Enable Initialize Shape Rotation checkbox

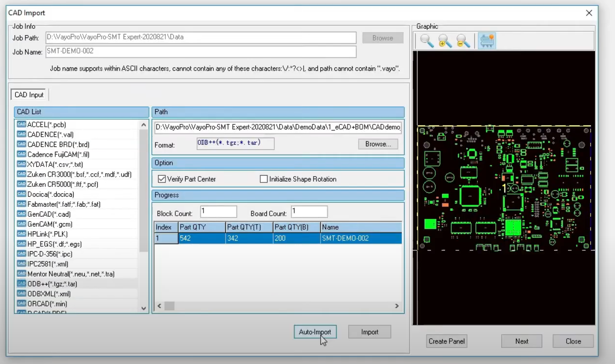[x=264, y=179]
